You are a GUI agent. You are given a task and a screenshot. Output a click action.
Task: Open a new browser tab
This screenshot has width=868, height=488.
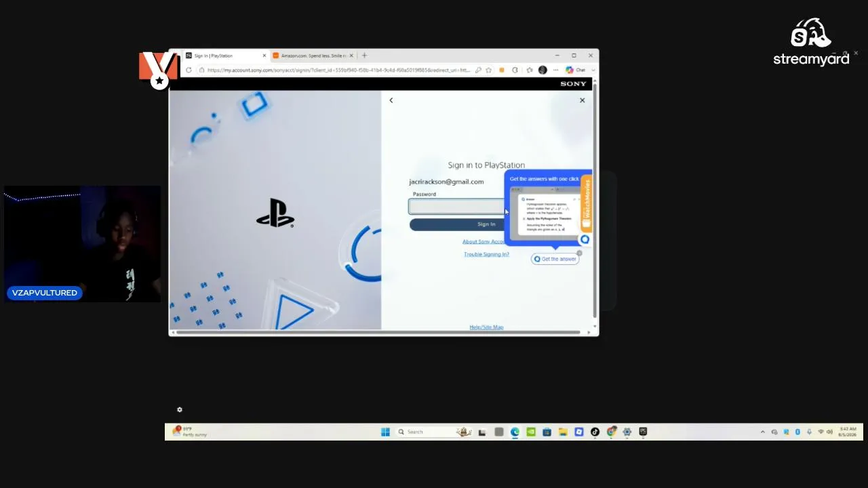click(364, 56)
